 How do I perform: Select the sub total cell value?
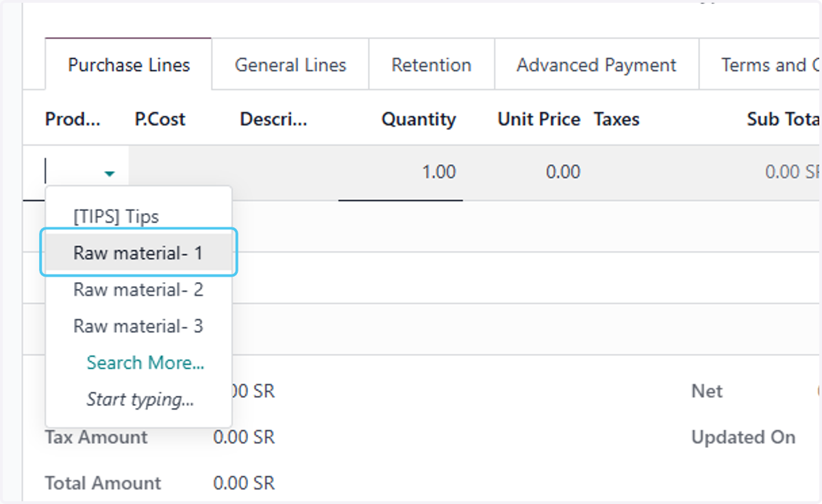(793, 172)
